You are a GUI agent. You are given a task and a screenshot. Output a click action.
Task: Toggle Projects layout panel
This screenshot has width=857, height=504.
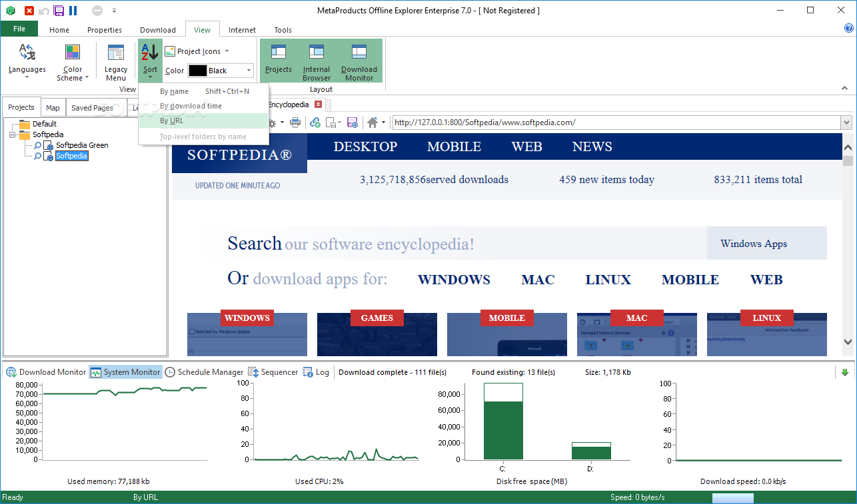279,60
